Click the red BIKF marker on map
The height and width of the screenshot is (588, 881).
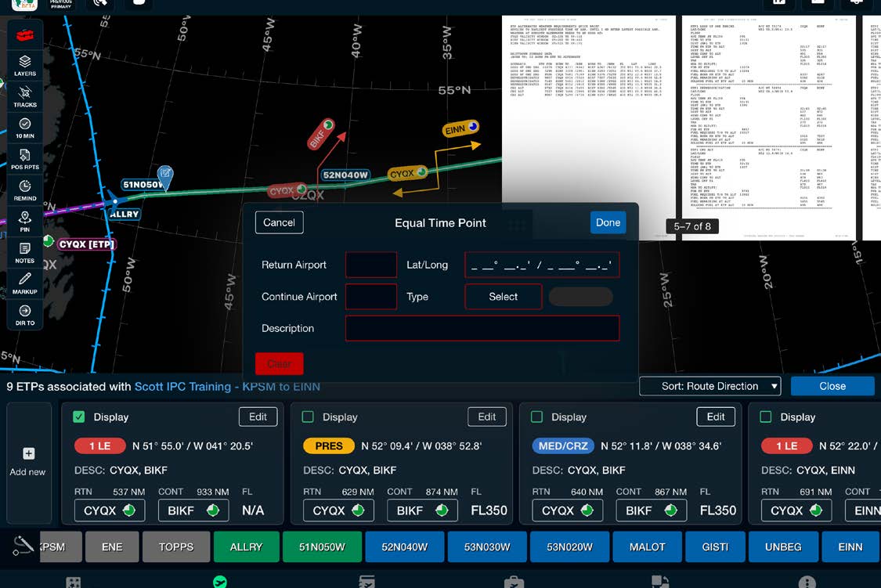(321, 134)
